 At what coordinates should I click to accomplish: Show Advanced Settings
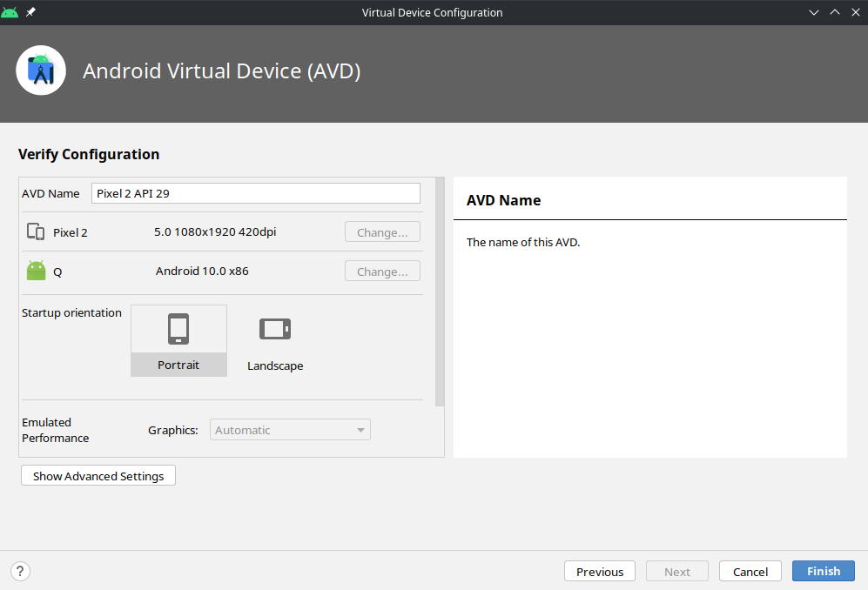(98, 476)
